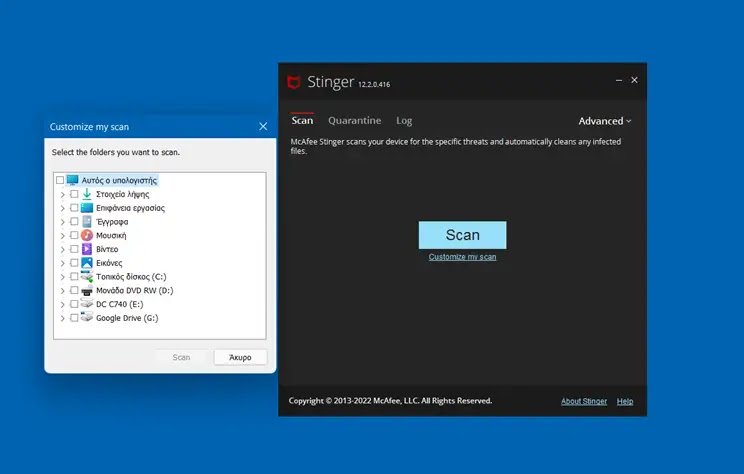Tick the Στοιχεία λήψης checkbox
This screenshot has height=474, width=744.
click(74, 194)
